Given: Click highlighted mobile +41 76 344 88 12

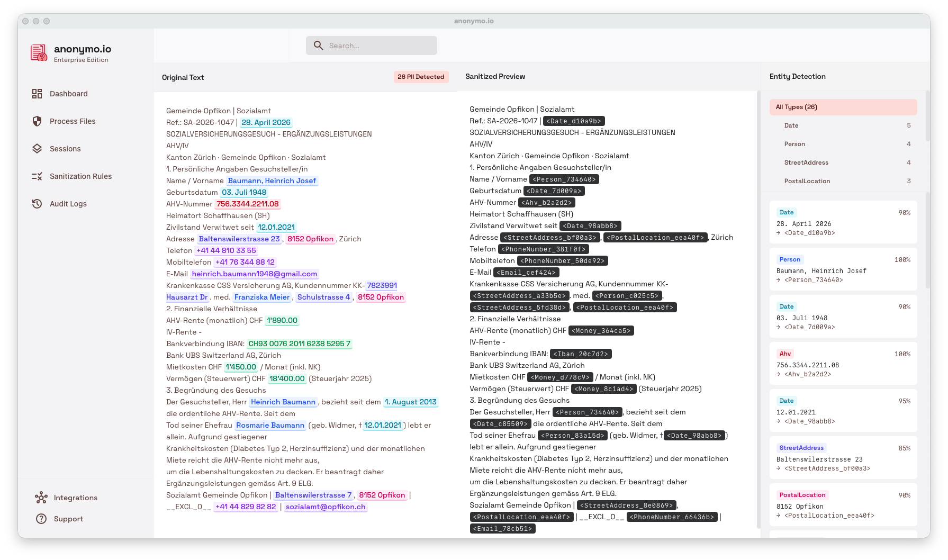Looking at the screenshot, I should pyautogui.click(x=245, y=262).
